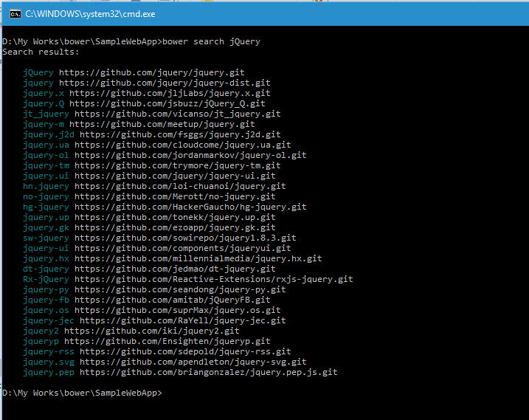Select the Merott/no-jquery.git URL
The width and height of the screenshot is (529, 420).
point(175,197)
